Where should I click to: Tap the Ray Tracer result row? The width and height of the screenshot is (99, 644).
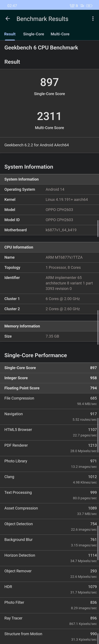pos(49,621)
